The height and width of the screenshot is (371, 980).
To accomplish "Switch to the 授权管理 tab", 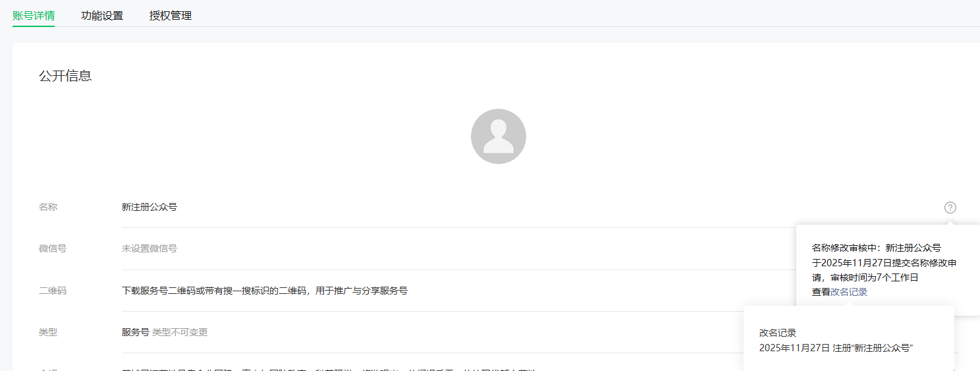I will 171,16.
